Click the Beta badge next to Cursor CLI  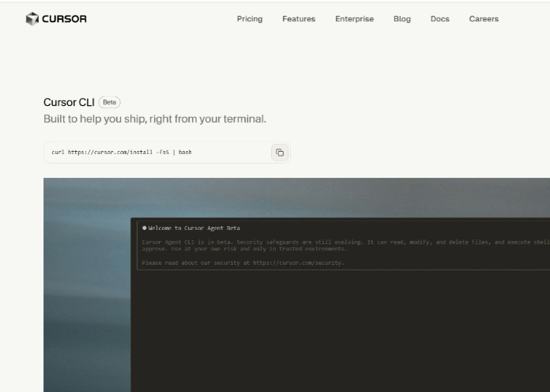click(x=109, y=102)
